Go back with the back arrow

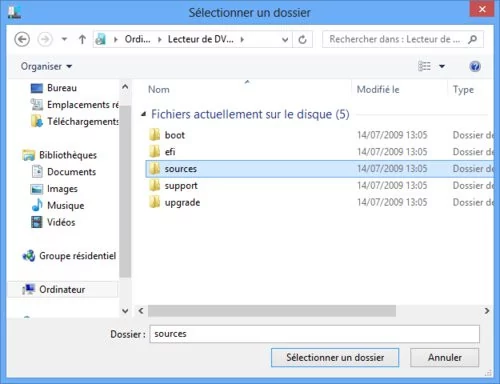[22, 40]
